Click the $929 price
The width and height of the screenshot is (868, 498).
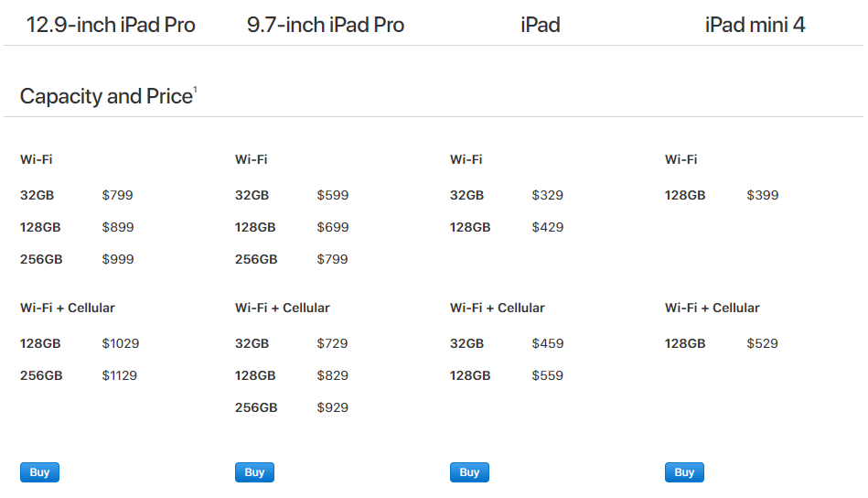[333, 407]
